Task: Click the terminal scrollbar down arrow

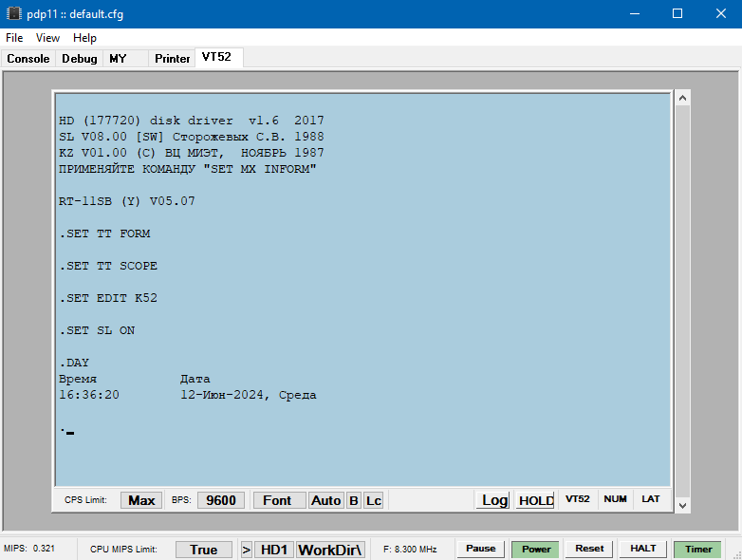Action: click(682, 505)
